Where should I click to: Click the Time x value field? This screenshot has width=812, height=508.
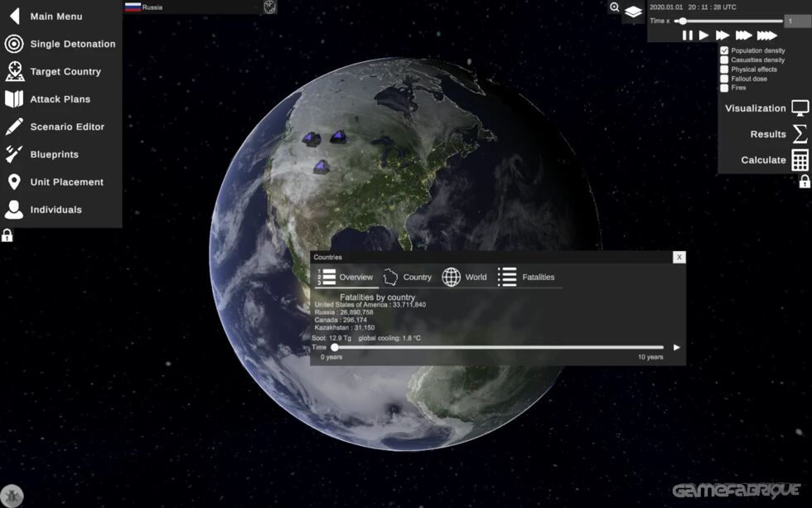(797, 22)
